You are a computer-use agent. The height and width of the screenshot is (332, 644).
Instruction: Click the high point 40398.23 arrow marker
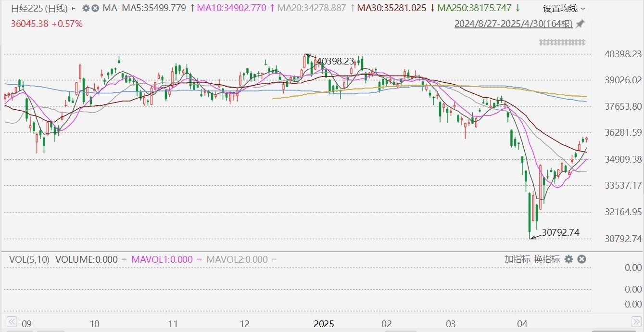click(308, 56)
